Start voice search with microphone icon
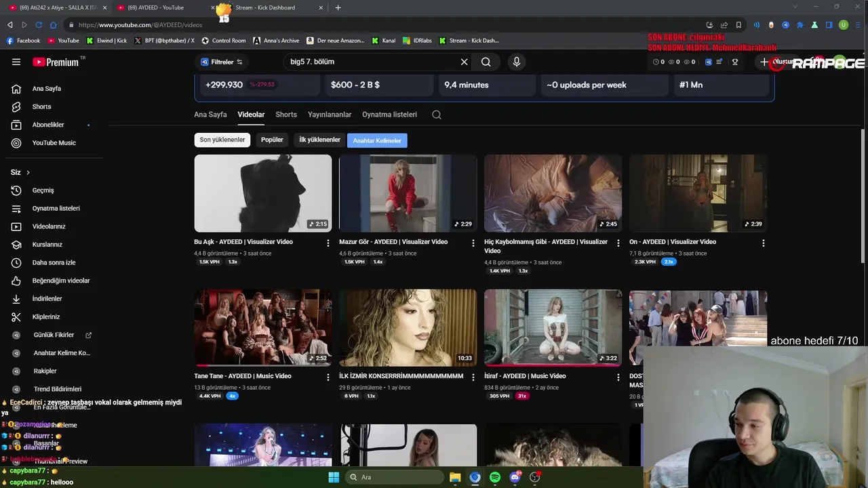The height and width of the screenshot is (488, 868). coord(517,62)
